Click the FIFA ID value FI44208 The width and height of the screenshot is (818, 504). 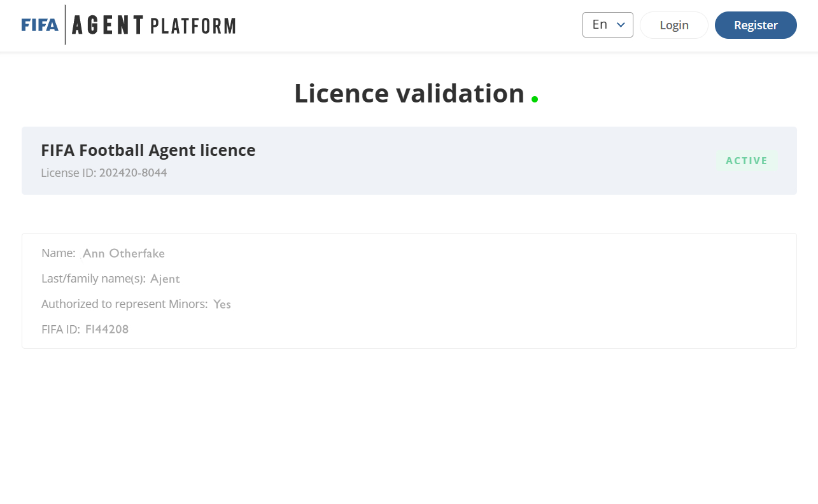pyautogui.click(x=107, y=330)
